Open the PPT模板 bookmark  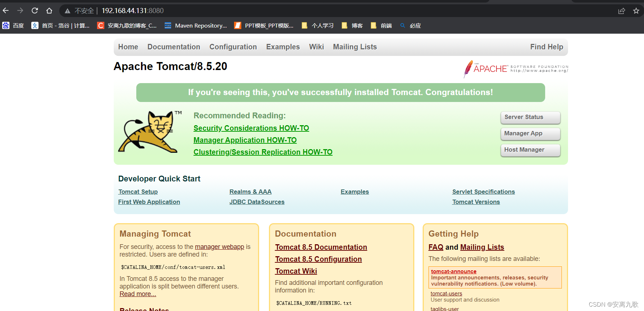pos(264,25)
